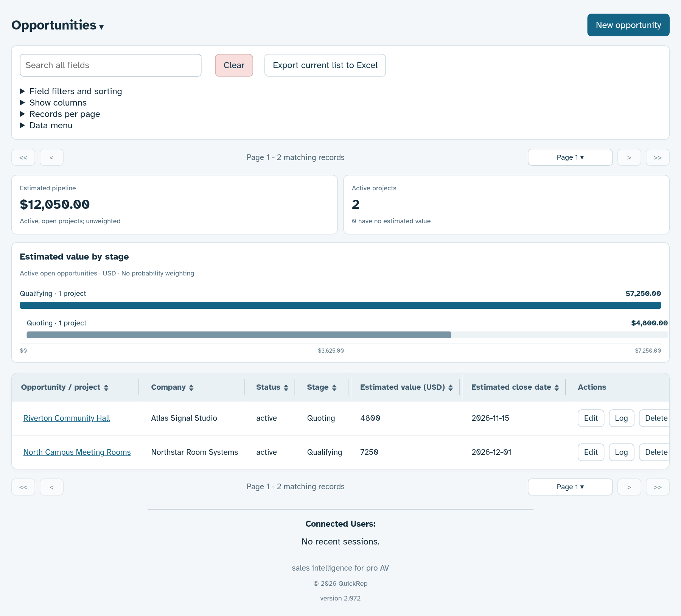This screenshot has width=681, height=616.
Task: Jump to last page using bottom >> button
Action: [657, 487]
